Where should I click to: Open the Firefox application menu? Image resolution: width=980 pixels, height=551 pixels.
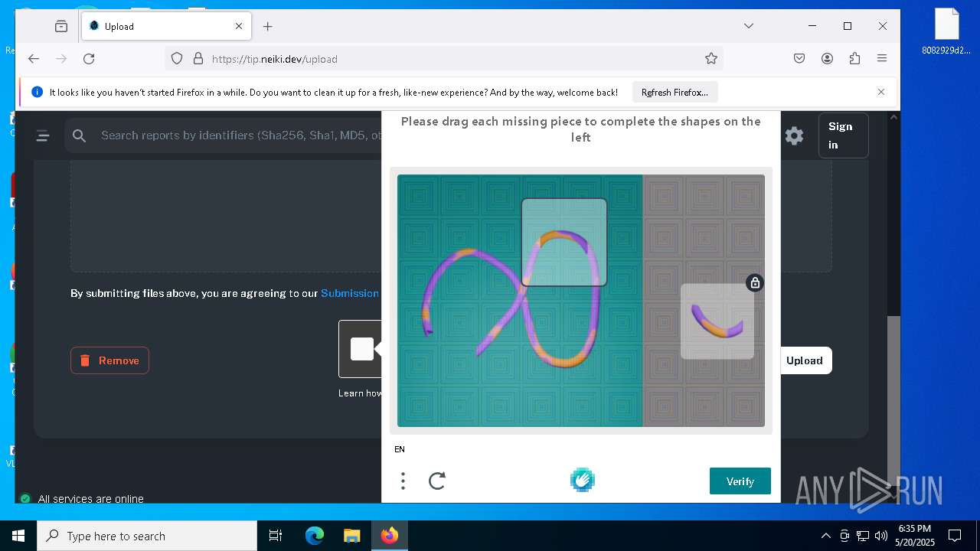(x=882, y=59)
